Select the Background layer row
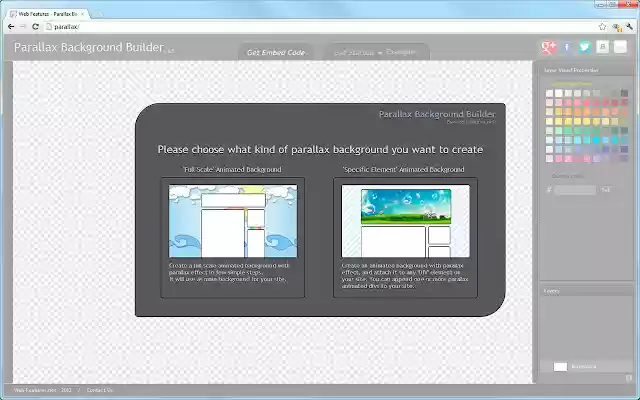This screenshot has width=640, height=400. point(586,367)
